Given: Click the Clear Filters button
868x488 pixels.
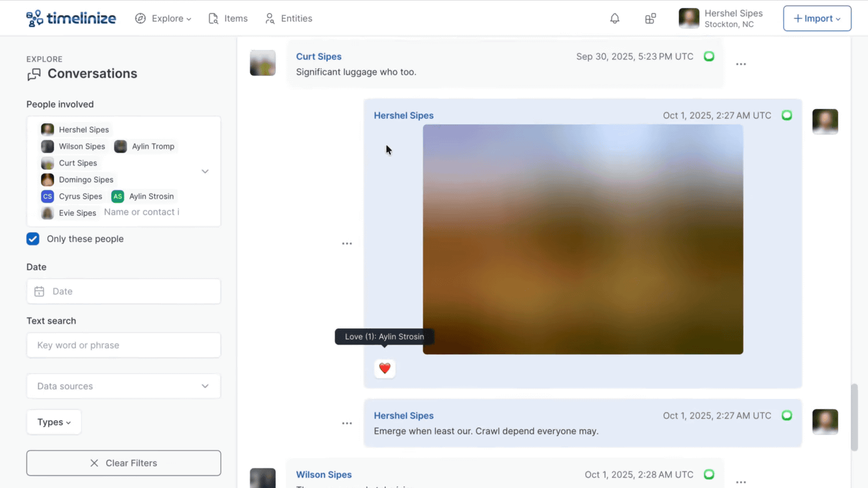Looking at the screenshot, I should point(123,463).
